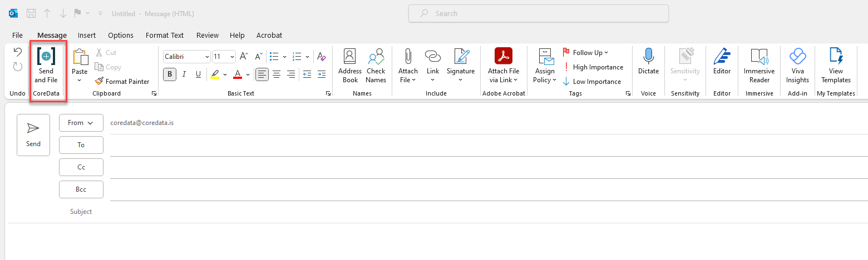The image size is (868, 260).
Task: Toggle High Importance tag
Action: (593, 67)
